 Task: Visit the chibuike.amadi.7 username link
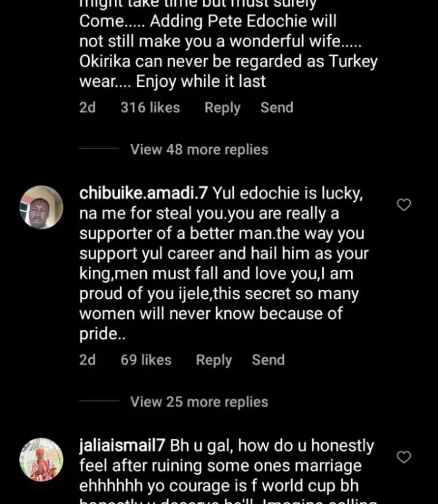pyautogui.click(x=143, y=193)
